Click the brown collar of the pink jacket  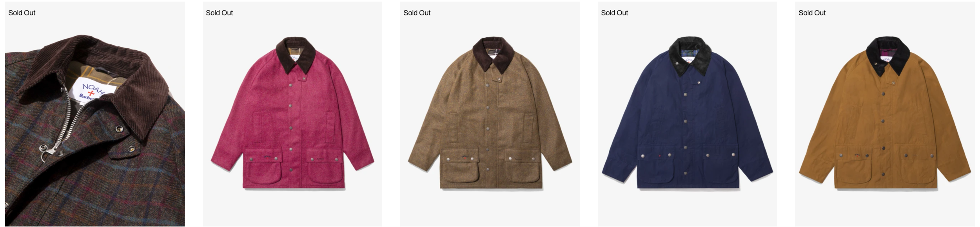point(296,55)
